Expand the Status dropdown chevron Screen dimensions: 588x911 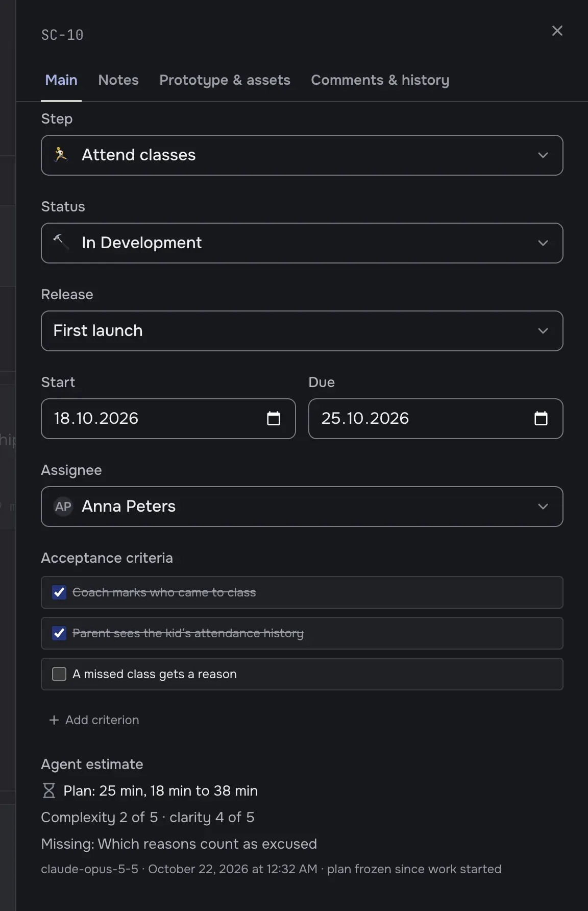[543, 243]
